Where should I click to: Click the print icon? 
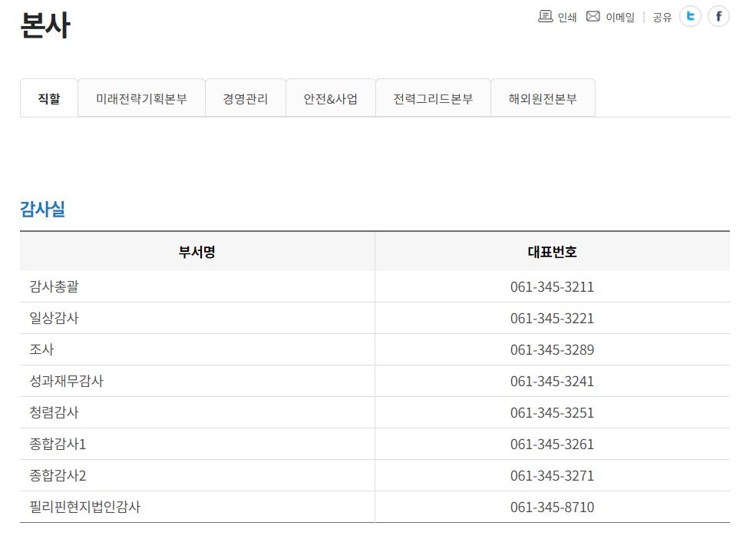click(545, 16)
